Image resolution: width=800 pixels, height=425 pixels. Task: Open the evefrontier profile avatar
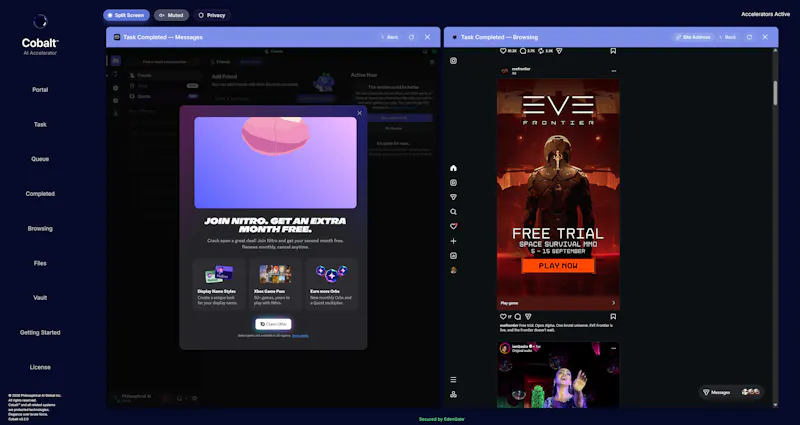(x=505, y=71)
